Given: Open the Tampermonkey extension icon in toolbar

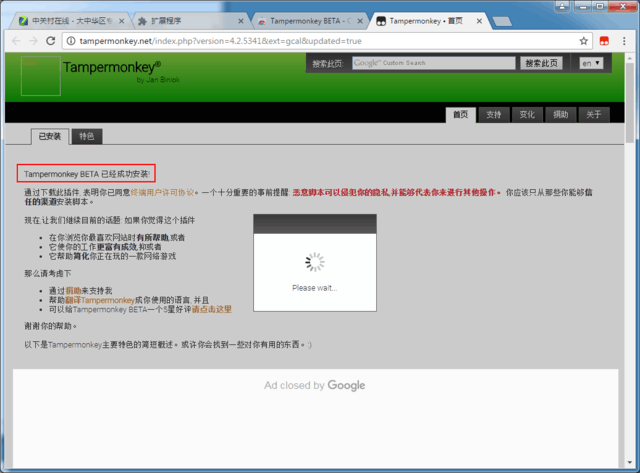Looking at the screenshot, I should point(604,41).
